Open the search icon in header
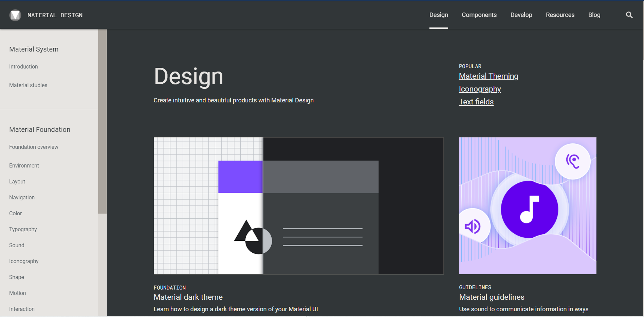This screenshot has width=644, height=317. (629, 15)
